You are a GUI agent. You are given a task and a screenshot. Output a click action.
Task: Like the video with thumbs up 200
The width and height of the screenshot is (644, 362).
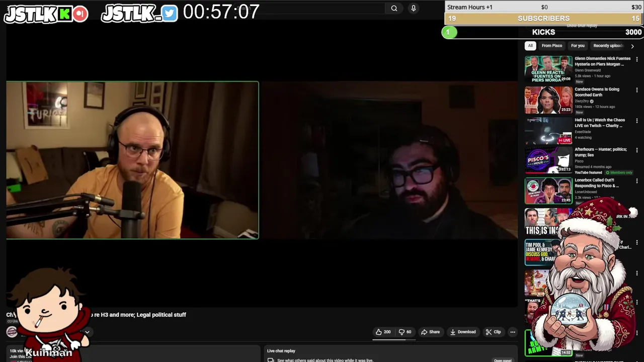tap(383, 332)
